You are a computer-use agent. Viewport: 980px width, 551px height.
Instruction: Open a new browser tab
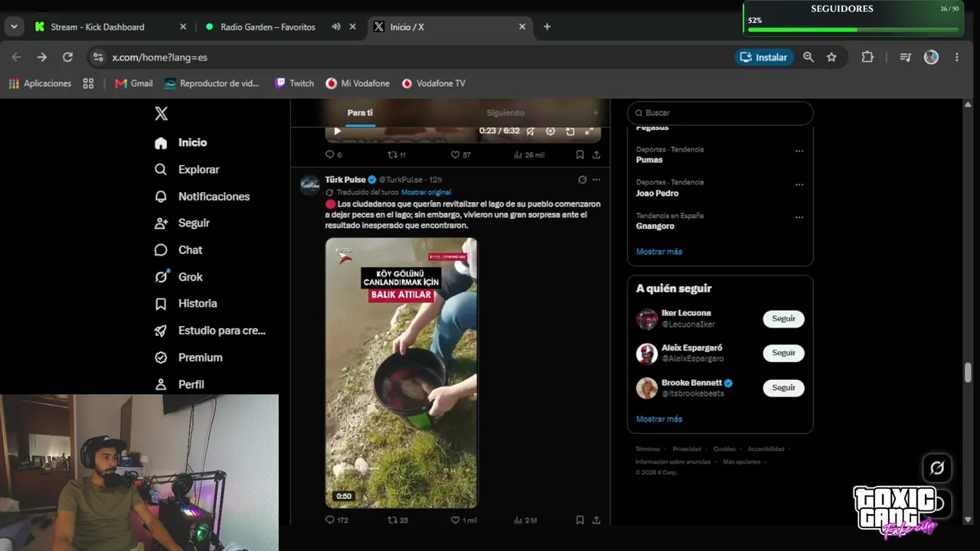pos(547,27)
